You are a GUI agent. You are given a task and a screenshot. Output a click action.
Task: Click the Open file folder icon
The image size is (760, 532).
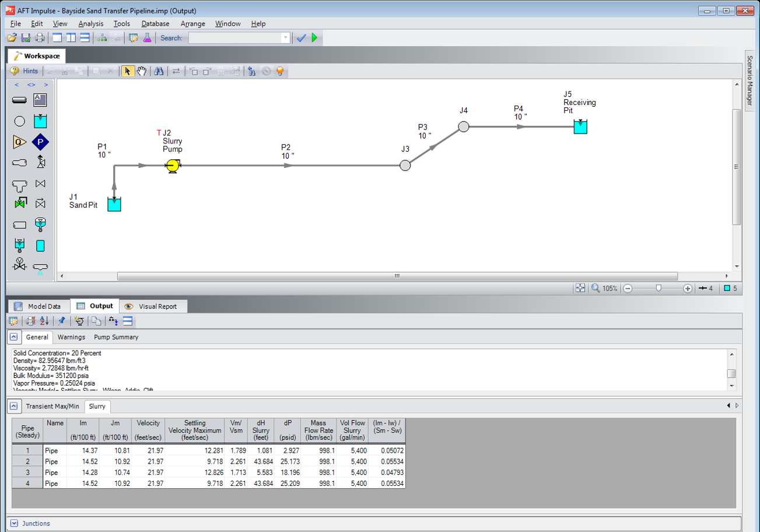(x=12, y=38)
